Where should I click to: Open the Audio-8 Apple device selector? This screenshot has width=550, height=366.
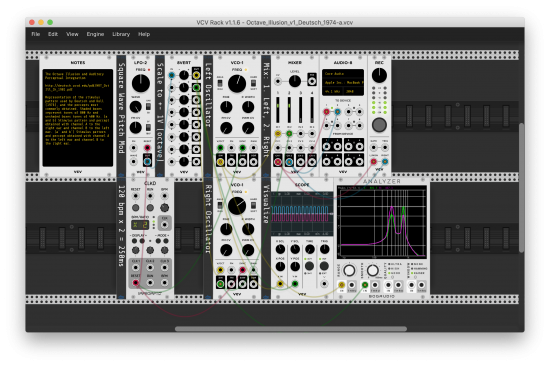(343, 82)
